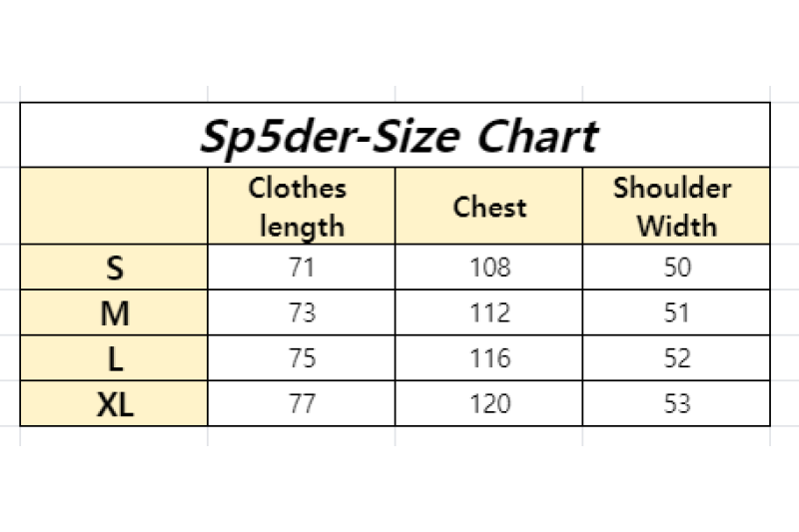This screenshot has width=799, height=532.
Task: Select the L size row label
Action: tap(115, 358)
